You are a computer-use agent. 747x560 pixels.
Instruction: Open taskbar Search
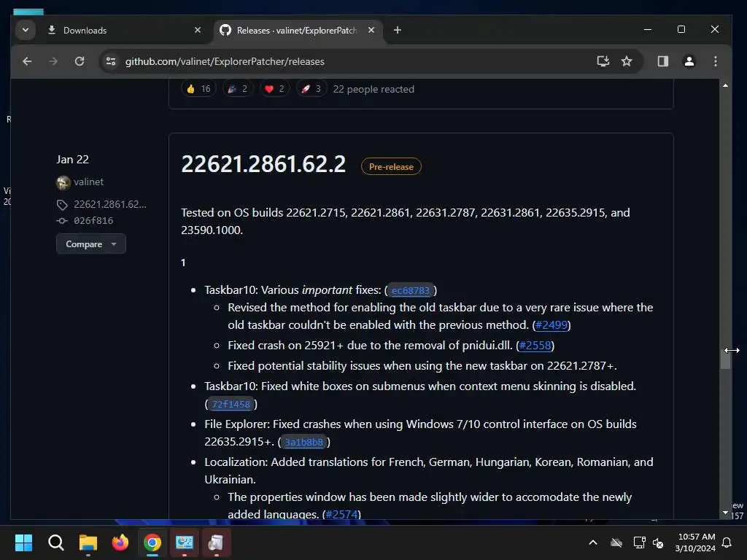(55, 542)
